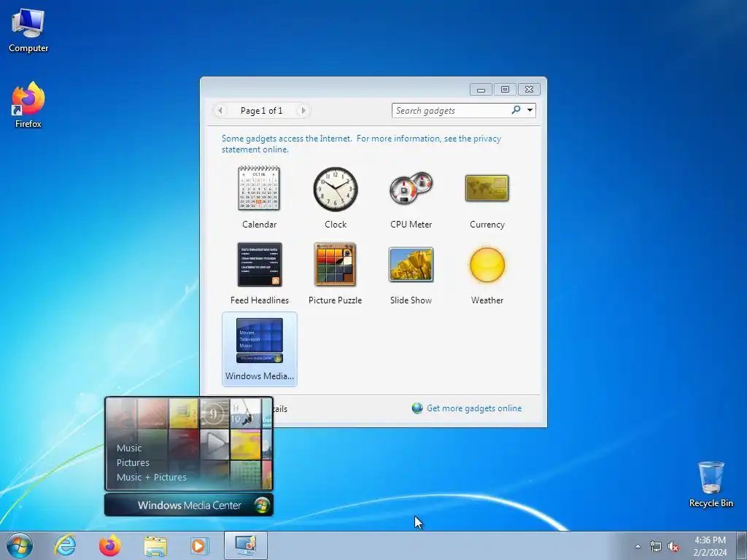Open the Windows Start menu
Viewport: 747px width, 560px height.
pyautogui.click(x=20, y=545)
